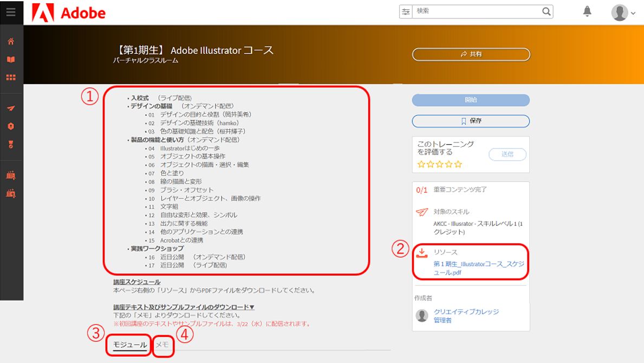Click the paper plane recommendations icon
The width and height of the screenshot is (644, 363).
coord(12,108)
